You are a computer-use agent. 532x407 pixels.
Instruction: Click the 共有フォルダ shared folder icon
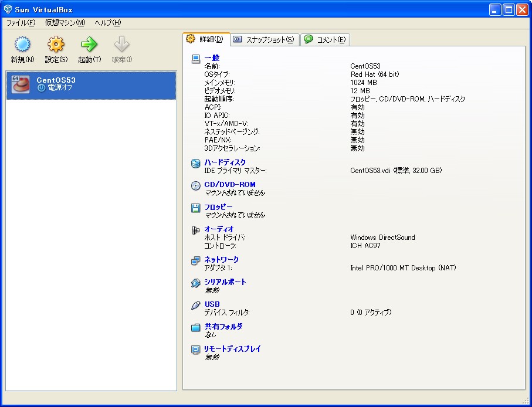point(196,328)
